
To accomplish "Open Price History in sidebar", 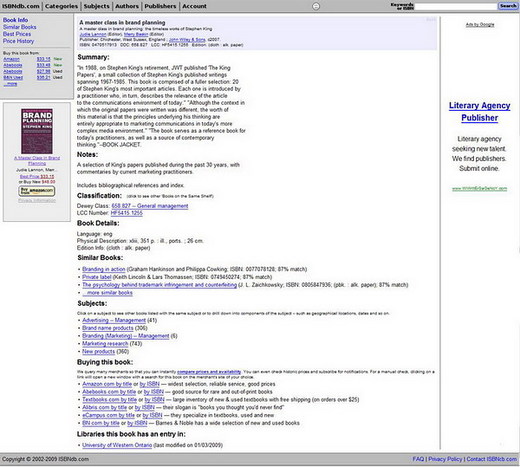I will click(x=19, y=41).
